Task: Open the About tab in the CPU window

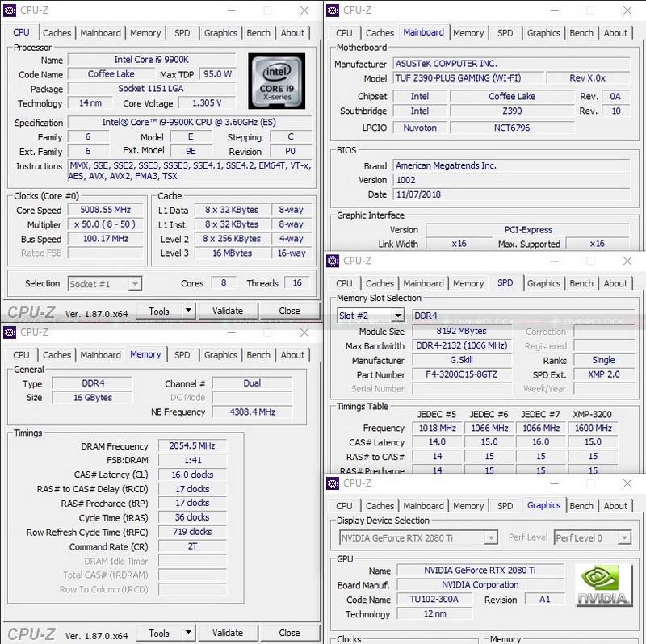Action: (x=292, y=33)
